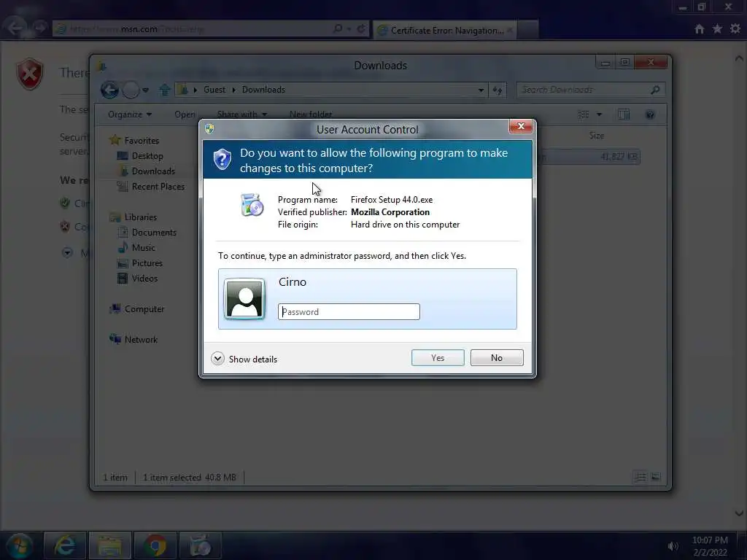Click refresh icon in Internet Explorer
Viewport: 747px width, 560px height.
click(361, 29)
